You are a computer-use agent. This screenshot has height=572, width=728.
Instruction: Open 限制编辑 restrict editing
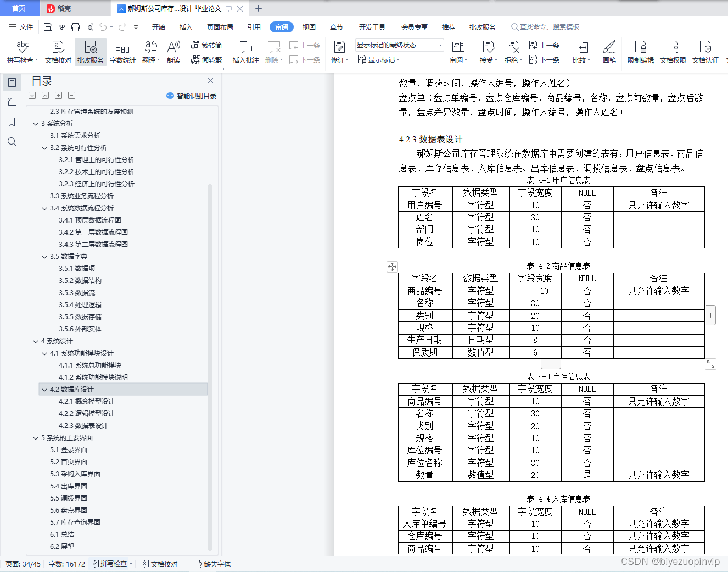coord(641,53)
